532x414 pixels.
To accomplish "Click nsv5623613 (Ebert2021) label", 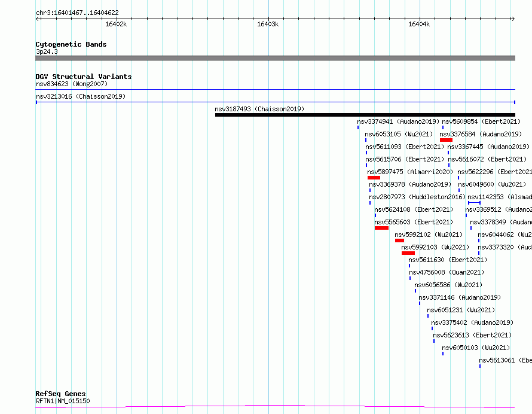I will click(472, 335).
